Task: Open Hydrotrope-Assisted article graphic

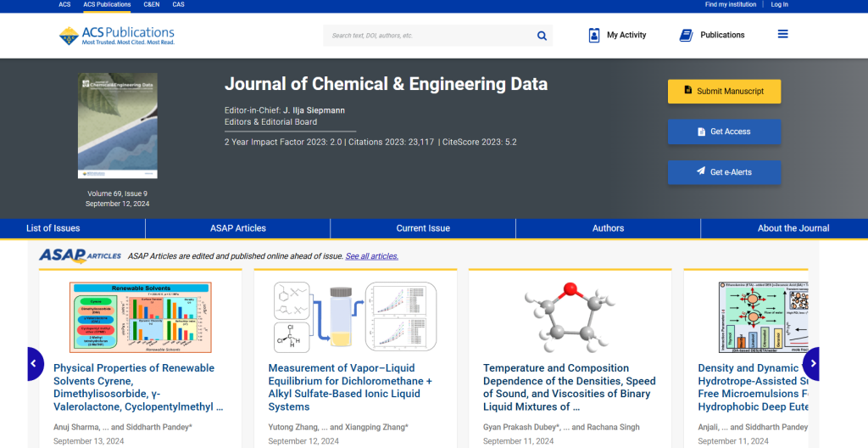Action: point(764,317)
